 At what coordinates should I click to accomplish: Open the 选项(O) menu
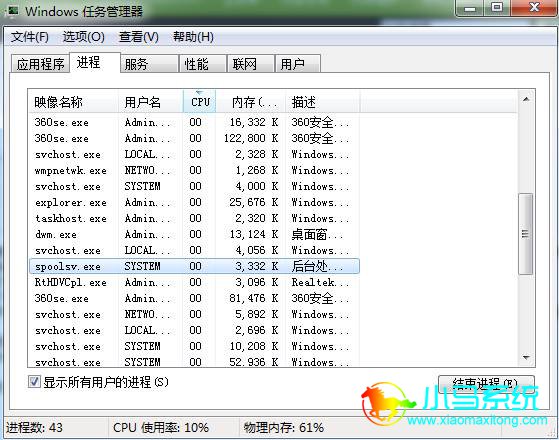(x=83, y=37)
